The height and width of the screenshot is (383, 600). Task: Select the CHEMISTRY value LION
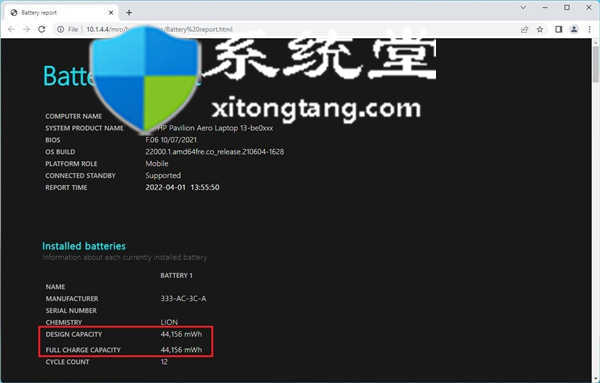coord(169,322)
